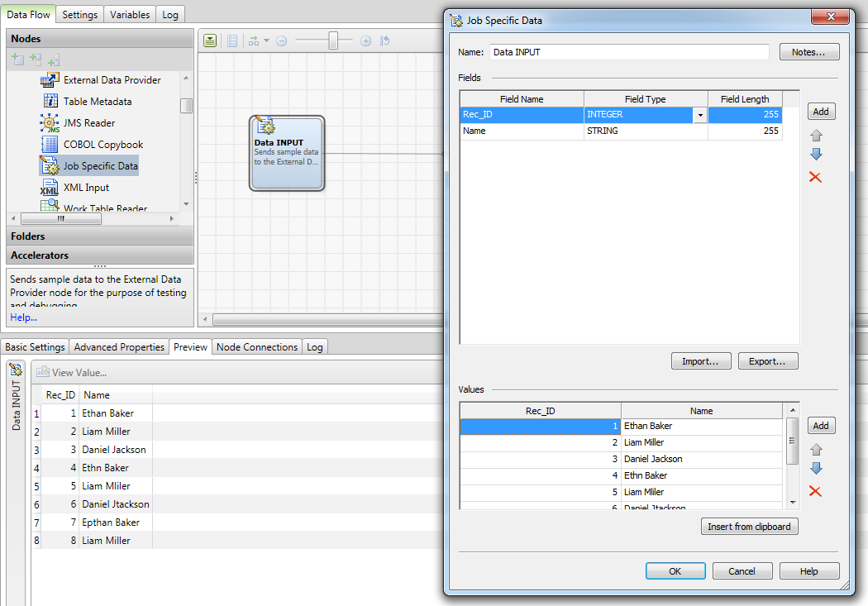The width and height of the screenshot is (868, 606).
Task: Click the Import... button
Action: (701, 361)
